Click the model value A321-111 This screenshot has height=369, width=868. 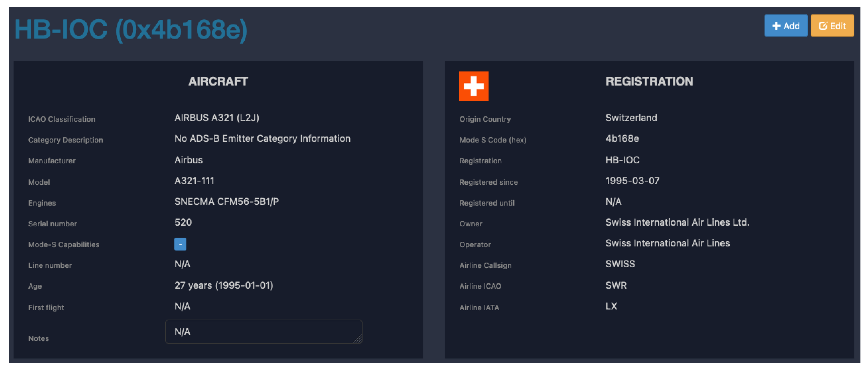click(194, 181)
